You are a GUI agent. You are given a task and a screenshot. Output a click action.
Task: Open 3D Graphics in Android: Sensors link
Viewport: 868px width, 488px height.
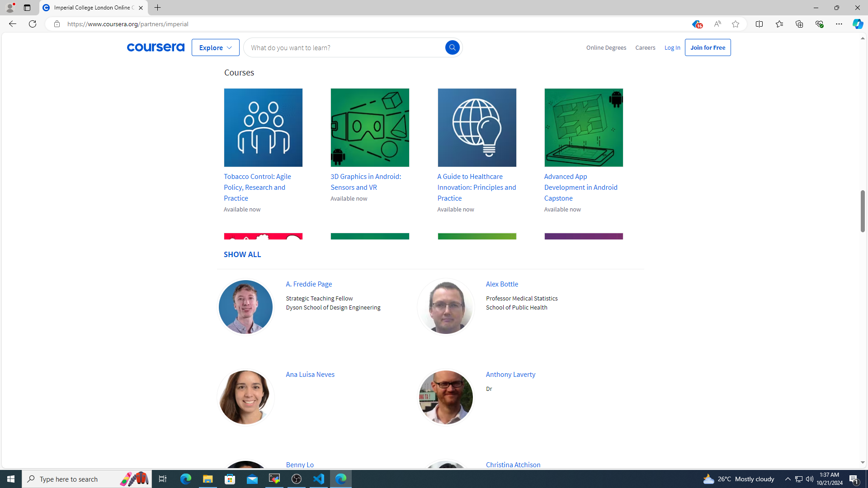pos(366,182)
